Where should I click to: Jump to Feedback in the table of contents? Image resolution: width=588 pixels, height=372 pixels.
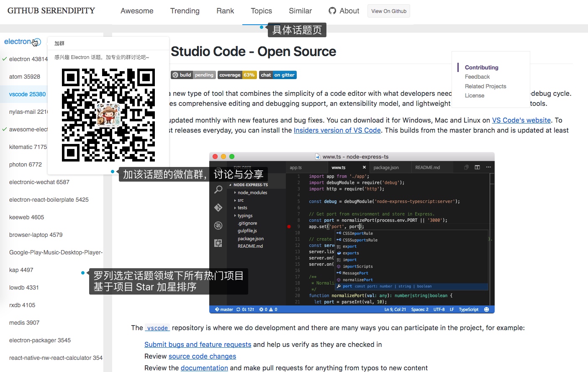coord(477,77)
